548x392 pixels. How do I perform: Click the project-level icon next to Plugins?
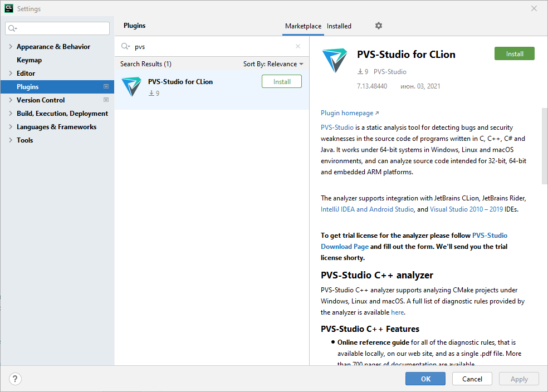point(106,87)
